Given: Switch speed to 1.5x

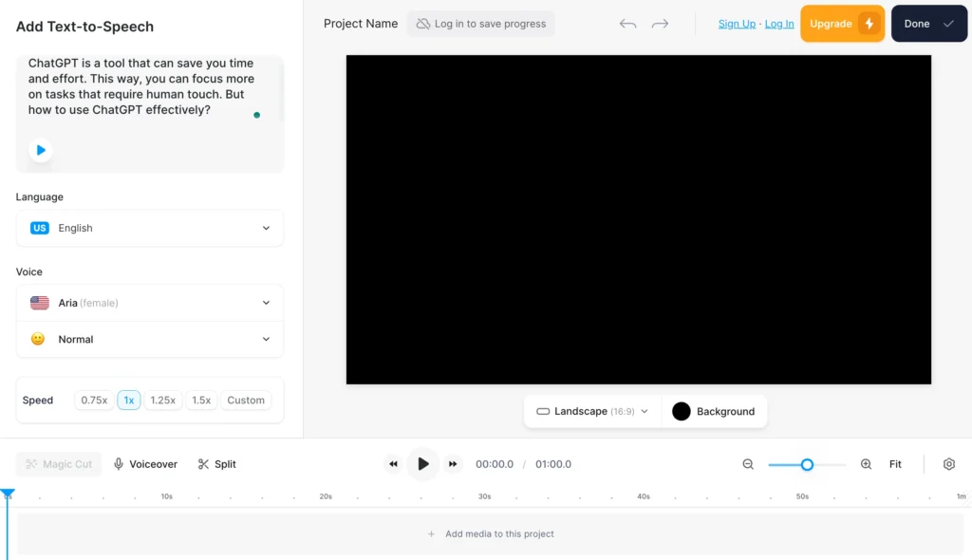Looking at the screenshot, I should click(200, 400).
